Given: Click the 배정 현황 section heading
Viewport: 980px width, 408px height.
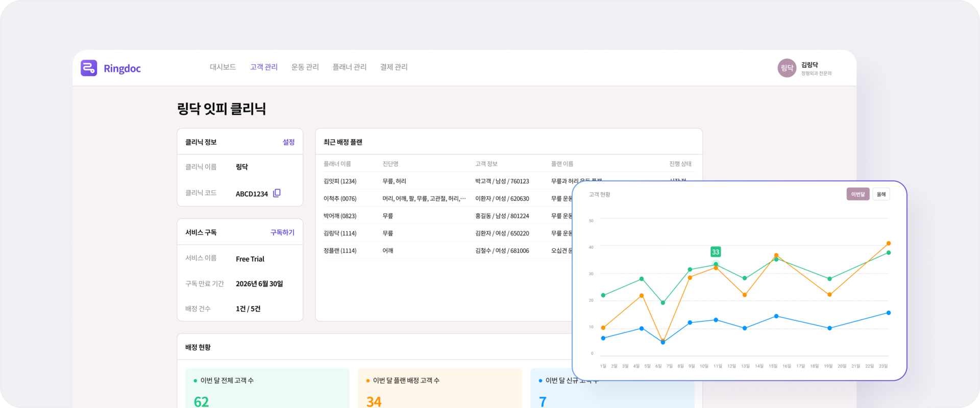Looking at the screenshot, I should click(x=198, y=347).
